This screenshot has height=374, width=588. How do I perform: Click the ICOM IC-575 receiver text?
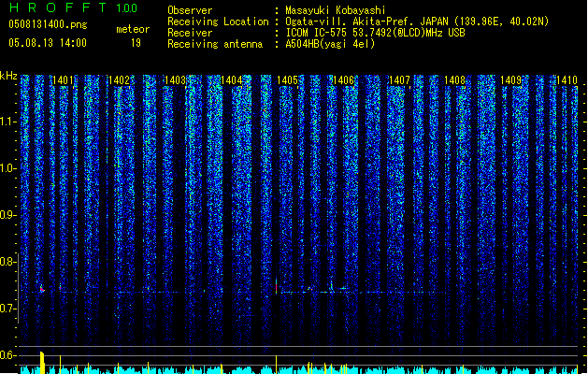[375, 33]
